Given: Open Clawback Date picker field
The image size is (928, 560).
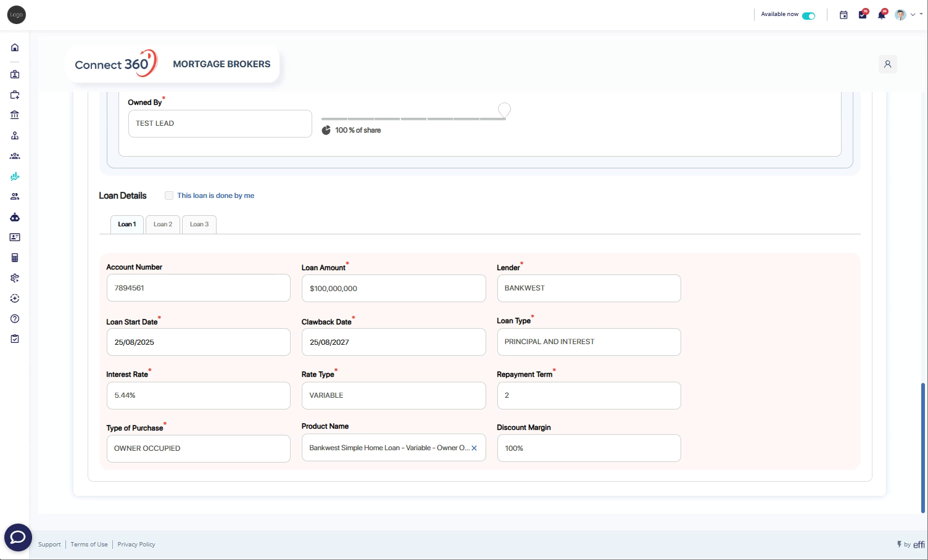Looking at the screenshot, I should pyautogui.click(x=394, y=342).
